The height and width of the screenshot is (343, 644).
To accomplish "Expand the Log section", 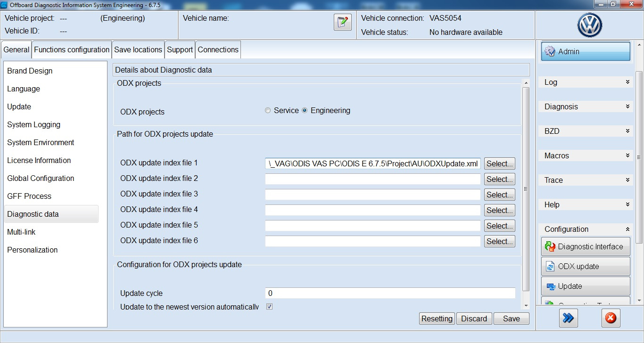I will [586, 82].
